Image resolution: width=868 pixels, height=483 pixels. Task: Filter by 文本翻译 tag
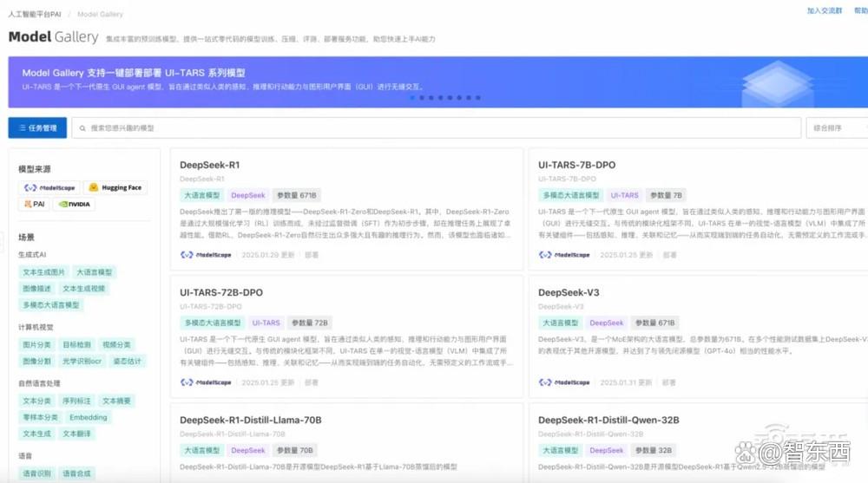[x=76, y=434]
